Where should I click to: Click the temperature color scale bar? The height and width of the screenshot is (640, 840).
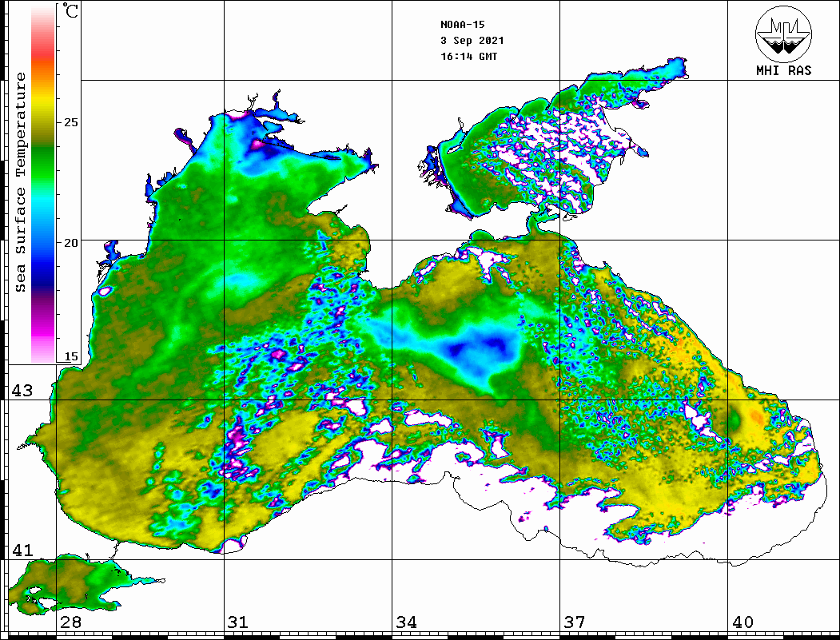(43, 185)
